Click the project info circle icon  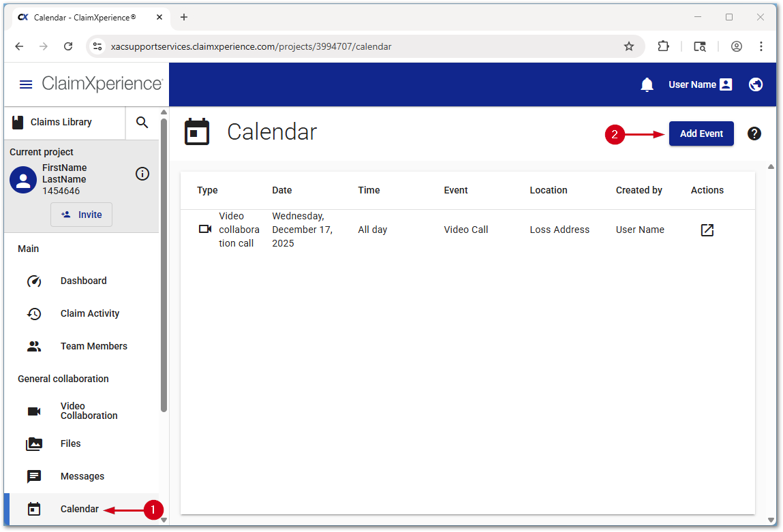pyautogui.click(x=142, y=174)
